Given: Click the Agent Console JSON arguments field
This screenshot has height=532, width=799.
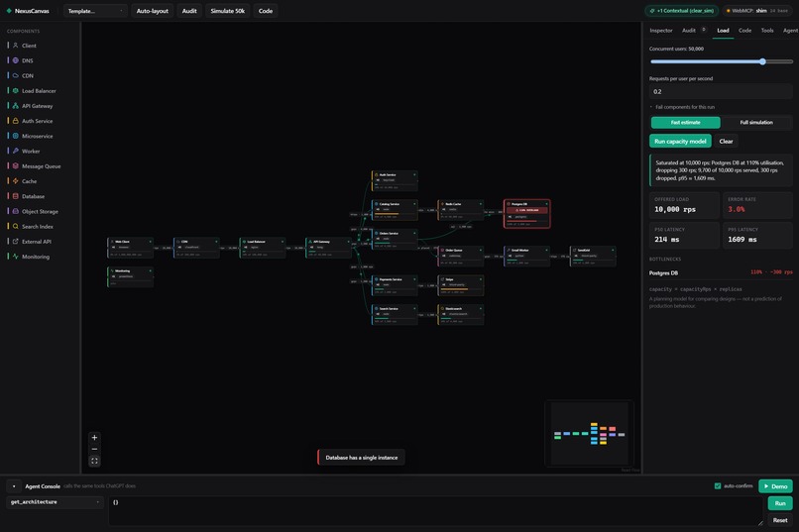Looking at the screenshot, I should (436, 510).
